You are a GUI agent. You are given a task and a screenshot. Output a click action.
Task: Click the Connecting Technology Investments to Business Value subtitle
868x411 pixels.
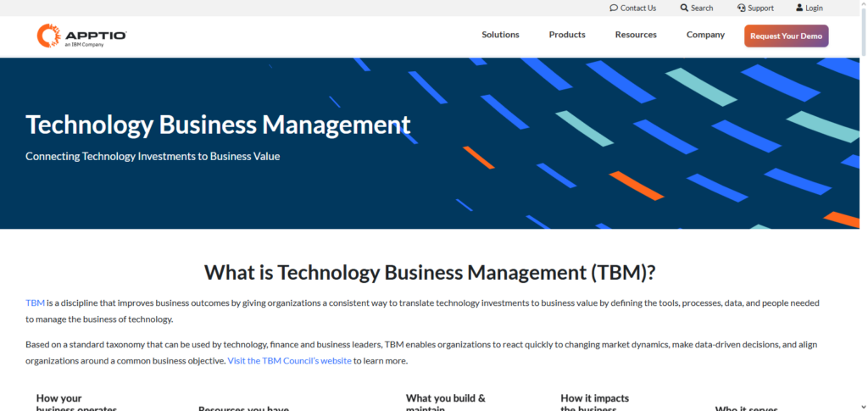[153, 156]
